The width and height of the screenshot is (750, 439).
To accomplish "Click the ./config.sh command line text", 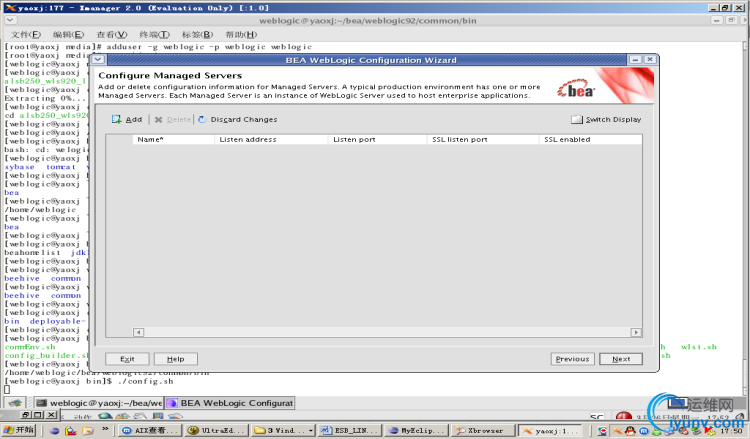I will pos(145,381).
